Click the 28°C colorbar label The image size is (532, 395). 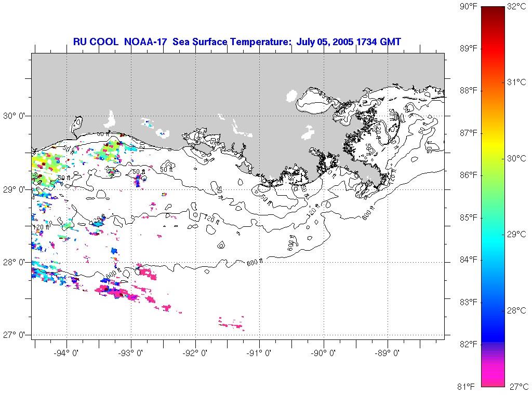coord(517,310)
